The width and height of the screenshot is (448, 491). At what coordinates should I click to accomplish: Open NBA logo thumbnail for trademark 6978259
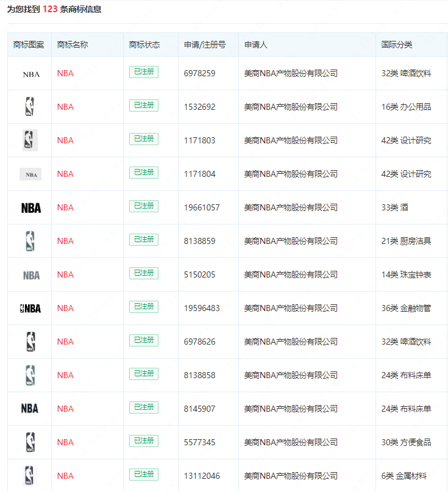click(x=31, y=74)
